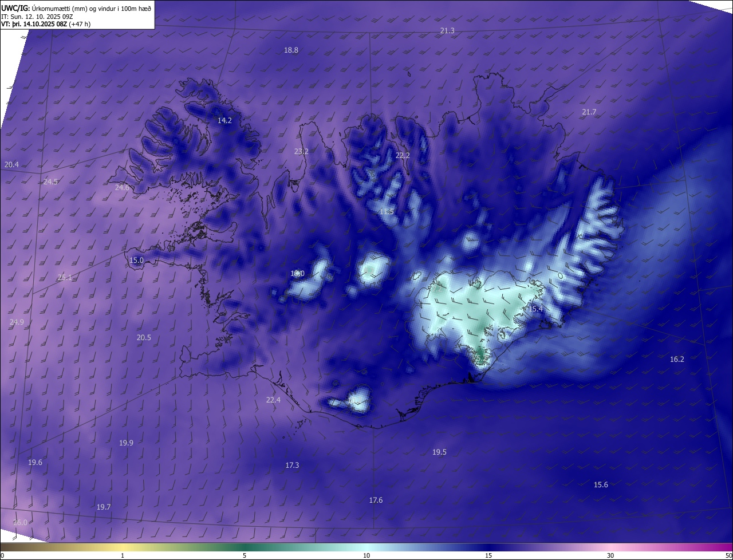Click the wind value 19.5
The height and width of the screenshot is (560, 733).
pos(439,452)
